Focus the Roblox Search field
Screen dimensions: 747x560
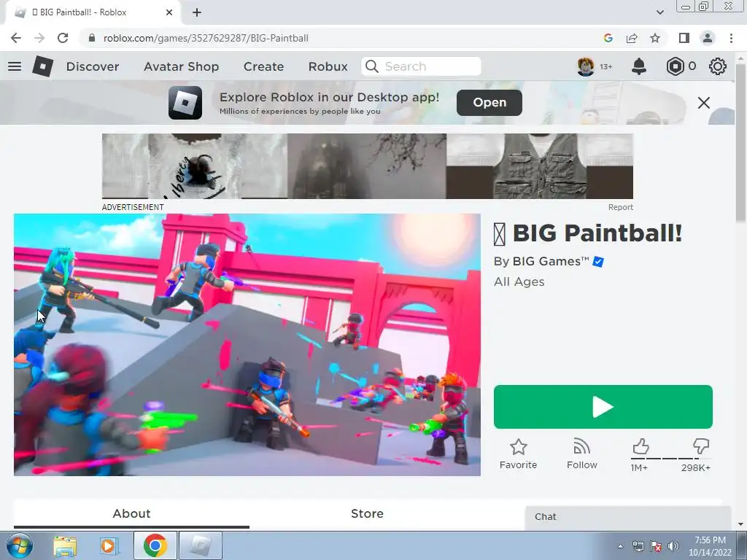pos(421,66)
